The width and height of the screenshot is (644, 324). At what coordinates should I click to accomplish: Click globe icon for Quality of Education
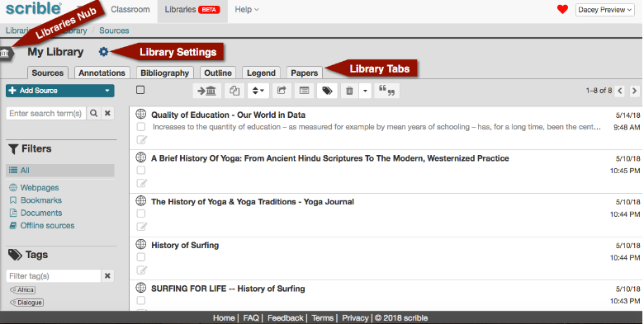(x=141, y=115)
